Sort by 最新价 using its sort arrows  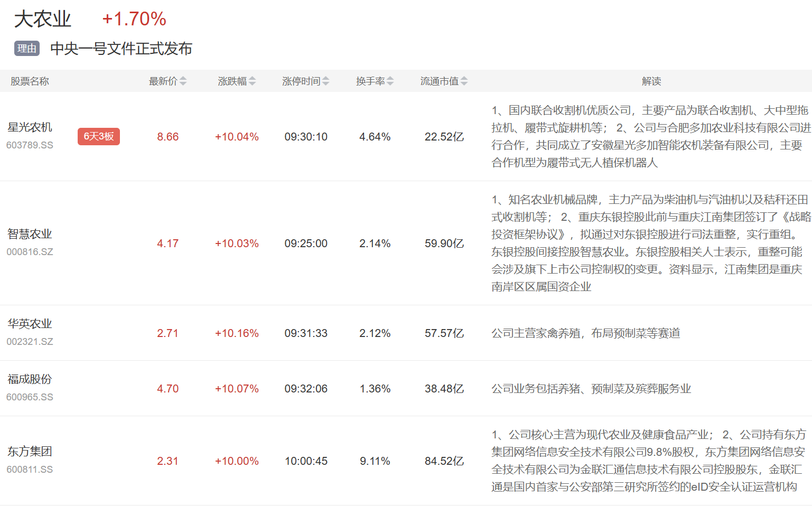coord(183,81)
